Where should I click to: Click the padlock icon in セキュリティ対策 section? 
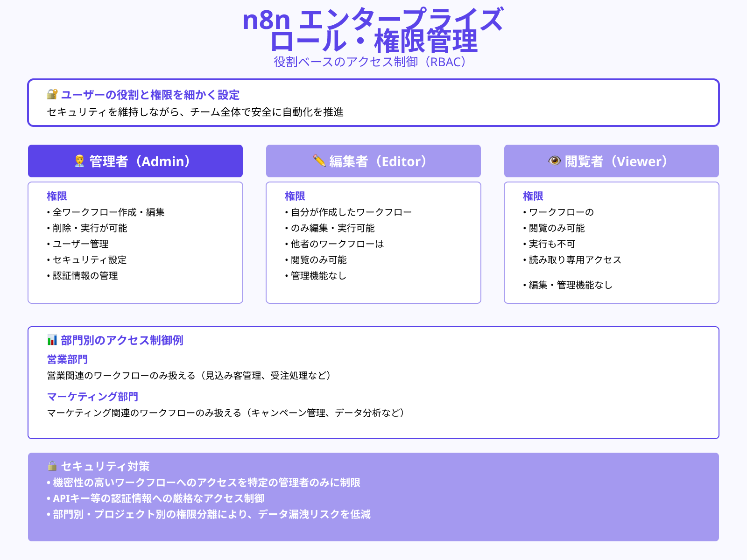51,465
